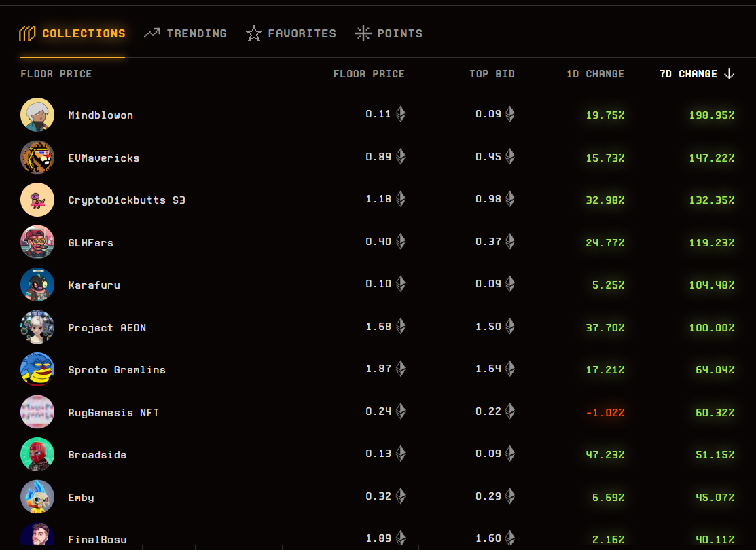
Task: Switch to the Trending tab
Action: coord(185,33)
